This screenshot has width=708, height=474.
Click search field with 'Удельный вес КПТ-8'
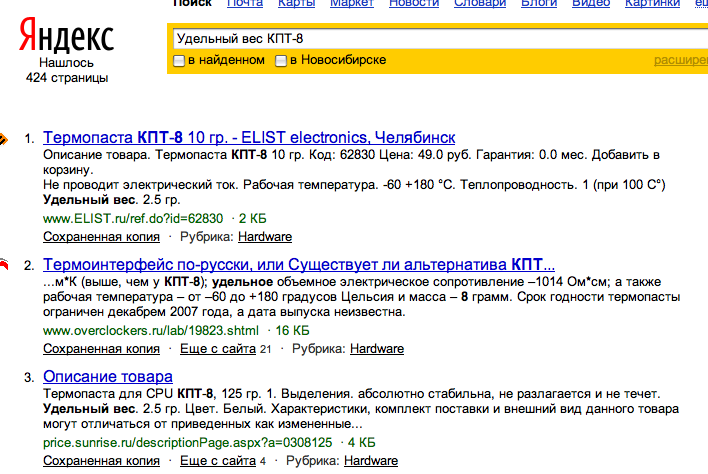tap(440, 39)
